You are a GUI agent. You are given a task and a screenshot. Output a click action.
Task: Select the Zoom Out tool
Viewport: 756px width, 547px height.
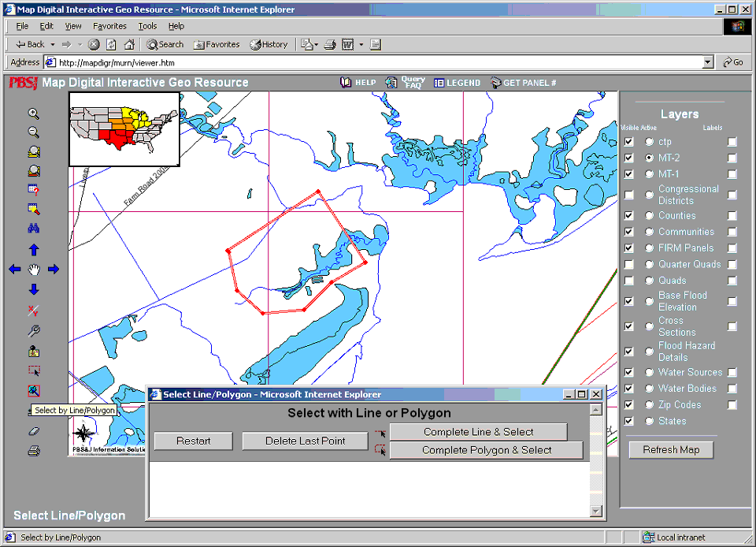(x=33, y=132)
